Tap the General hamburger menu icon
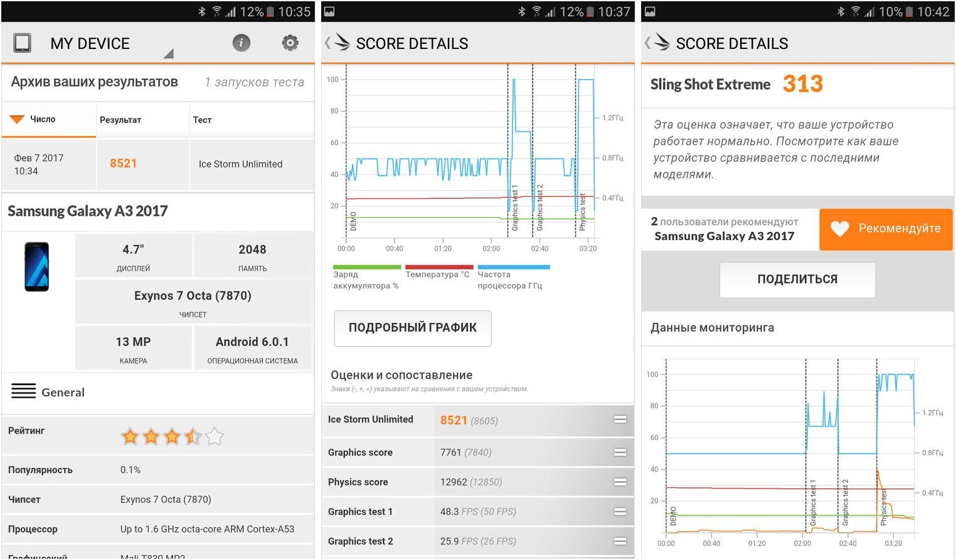This screenshot has width=956, height=560. coord(24,391)
